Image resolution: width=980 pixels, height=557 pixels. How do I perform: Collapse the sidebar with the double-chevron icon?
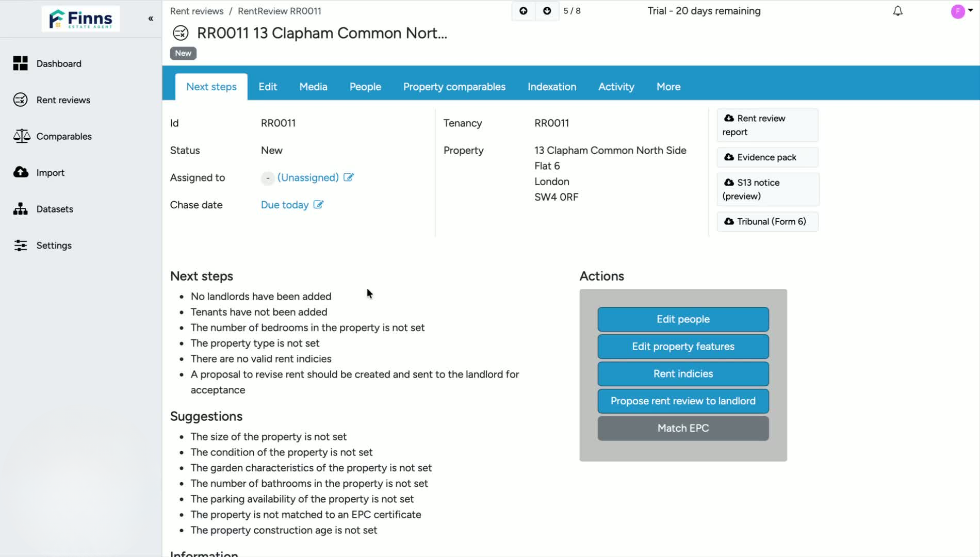tap(151, 19)
